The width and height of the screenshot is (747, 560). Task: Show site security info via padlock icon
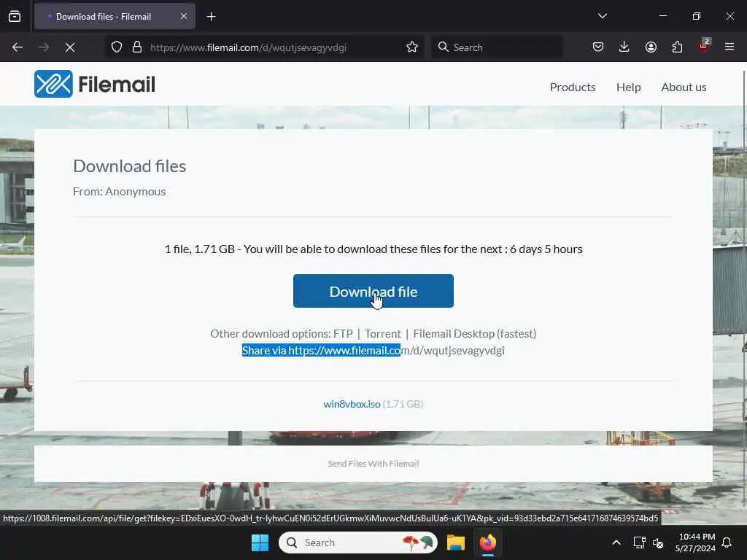click(137, 47)
